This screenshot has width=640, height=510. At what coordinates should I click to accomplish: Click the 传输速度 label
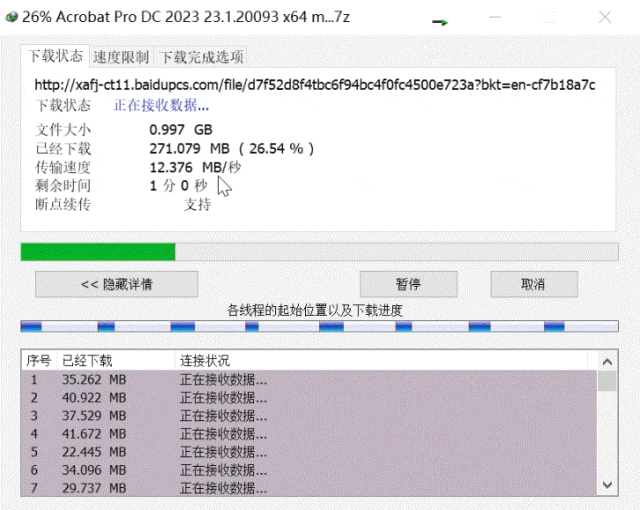point(63,167)
